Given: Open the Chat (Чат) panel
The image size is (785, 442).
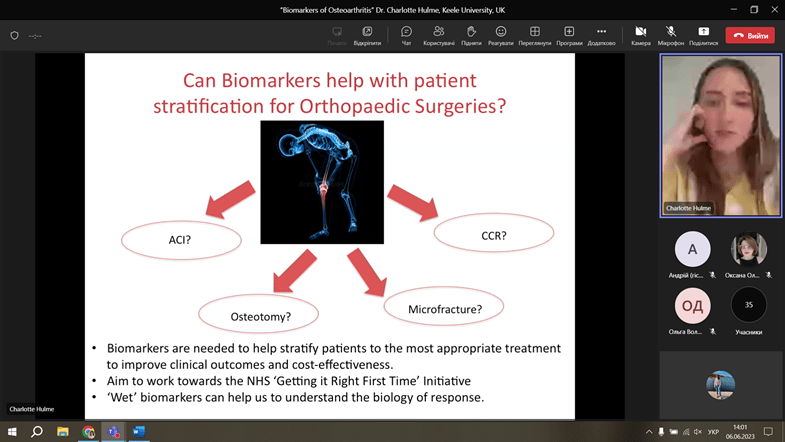Looking at the screenshot, I should (406, 35).
